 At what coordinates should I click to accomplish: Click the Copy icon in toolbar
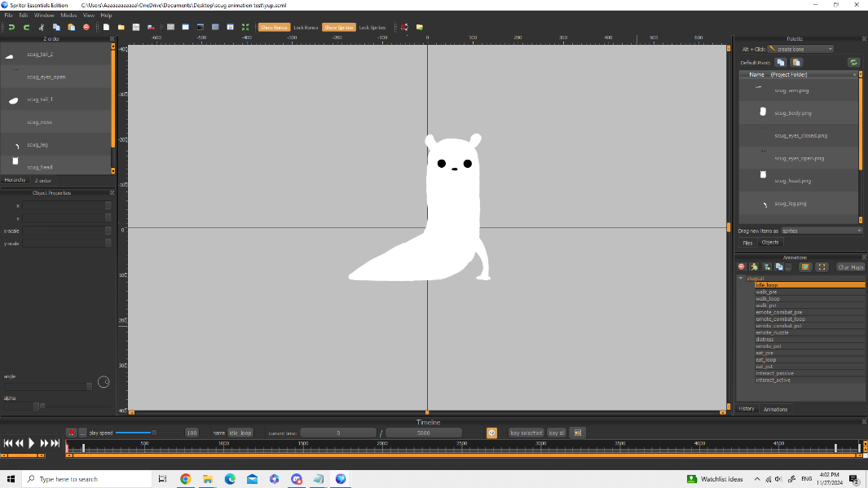pos(57,27)
